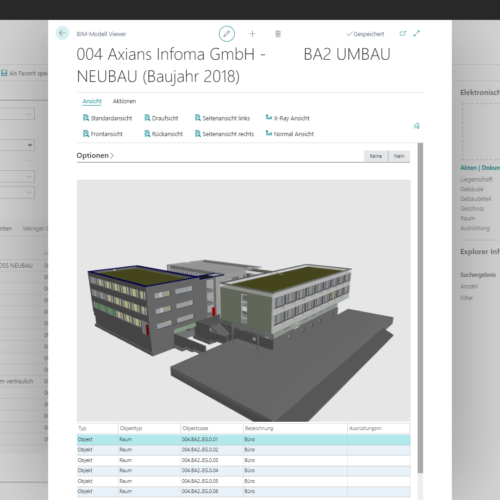Screen dimensions: 500x500
Task: Click the Keine option button
Action: 376,156
